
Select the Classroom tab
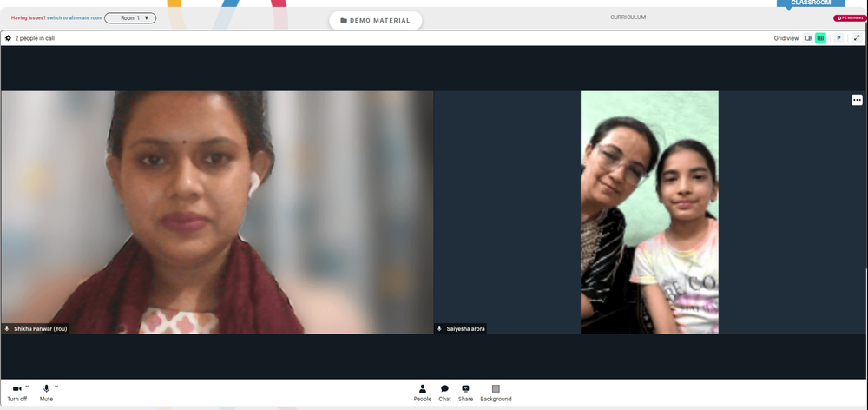point(811,3)
